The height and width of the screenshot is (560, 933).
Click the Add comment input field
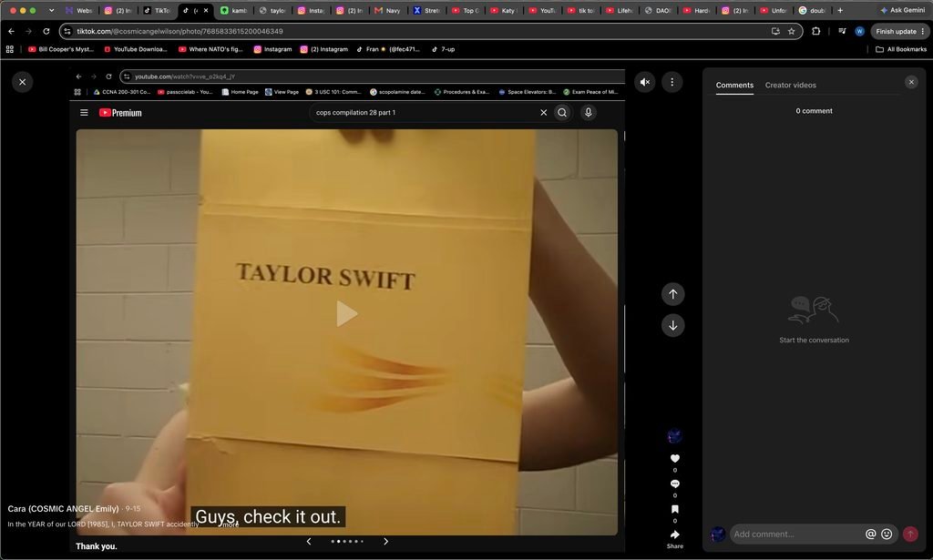(x=796, y=534)
